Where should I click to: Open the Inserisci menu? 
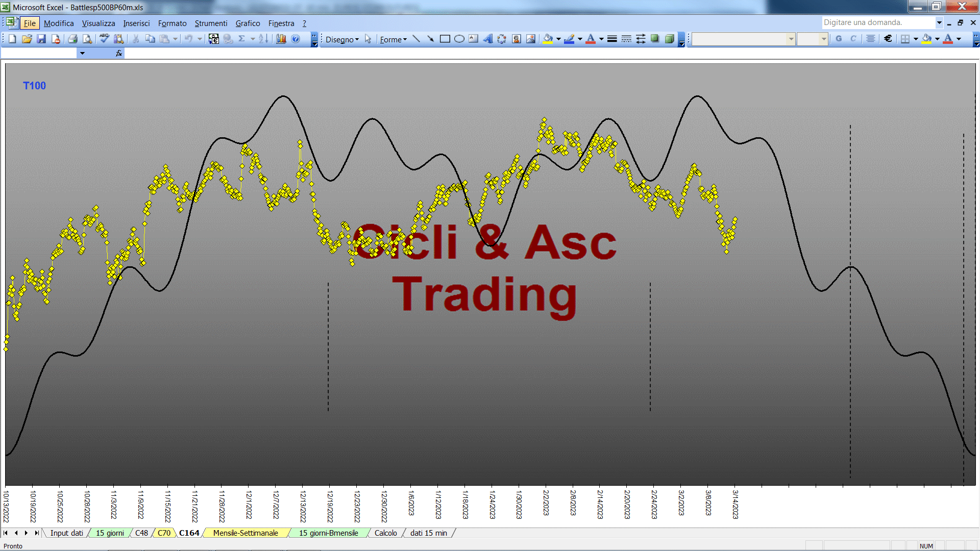click(136, 23)
